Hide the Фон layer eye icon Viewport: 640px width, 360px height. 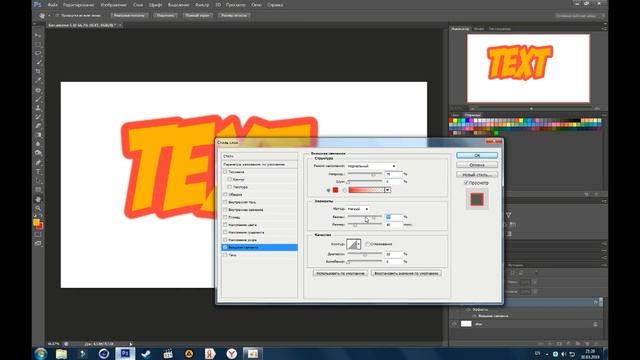[454, 324]
